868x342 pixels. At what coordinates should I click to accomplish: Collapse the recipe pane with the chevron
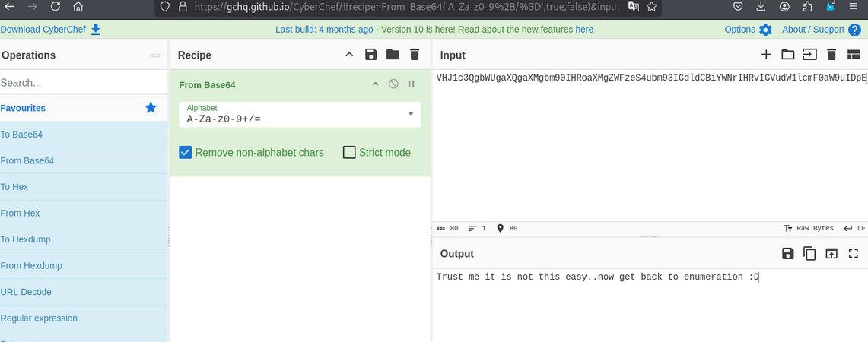point(349,55)
